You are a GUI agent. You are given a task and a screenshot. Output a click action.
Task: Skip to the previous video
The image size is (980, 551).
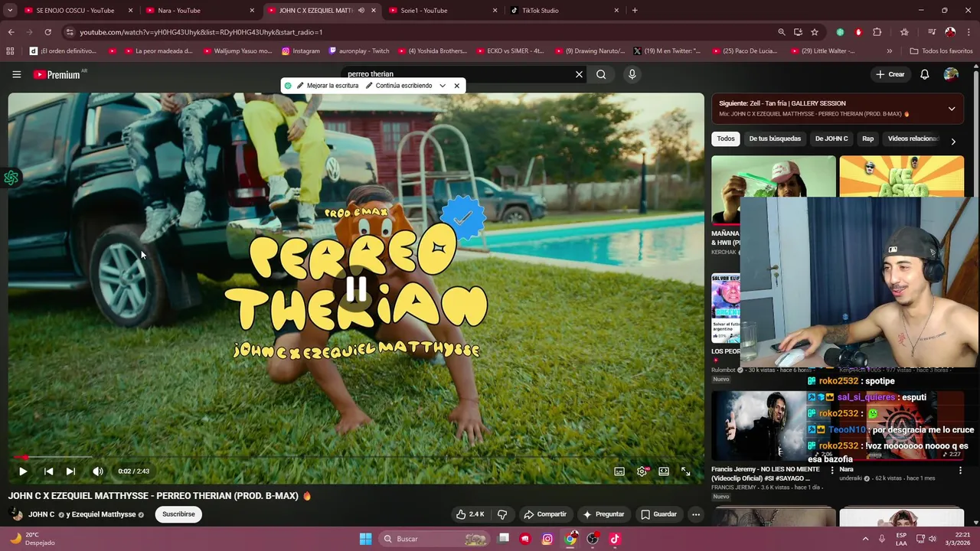tap(48, 471)
